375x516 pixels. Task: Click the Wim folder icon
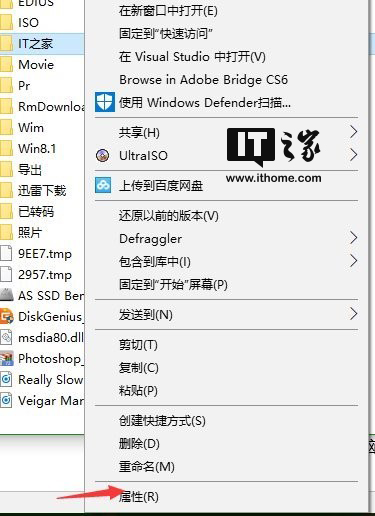tap(6, 128)
